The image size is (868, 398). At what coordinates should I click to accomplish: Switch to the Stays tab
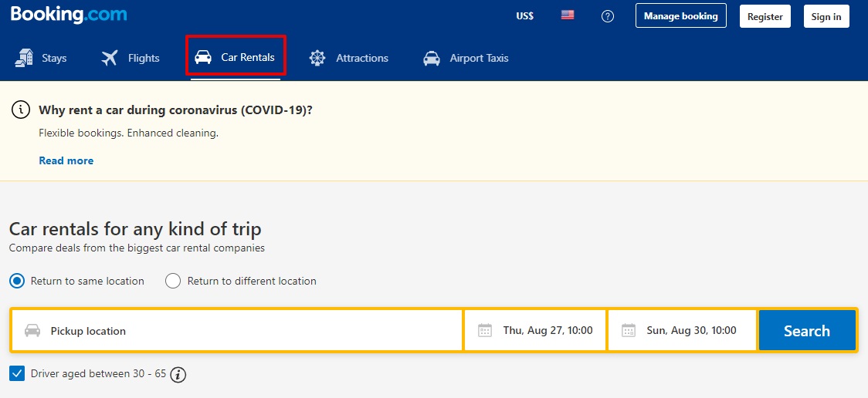(41, 58)
